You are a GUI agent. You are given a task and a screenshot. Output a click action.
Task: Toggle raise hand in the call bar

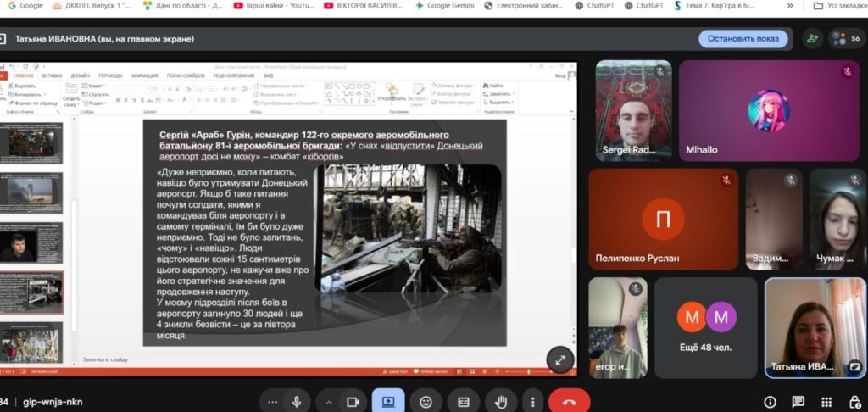coord(501,401)
